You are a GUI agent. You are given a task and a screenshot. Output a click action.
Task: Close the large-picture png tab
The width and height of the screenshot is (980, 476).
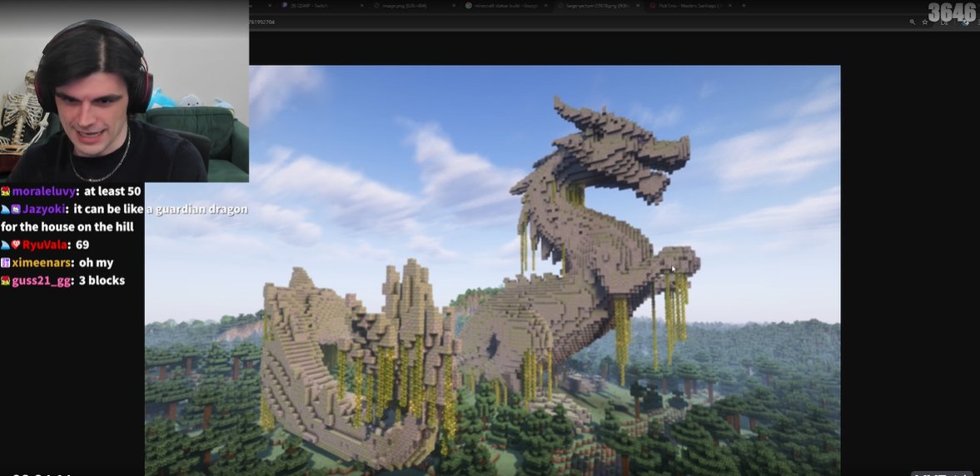click(638, 6)
